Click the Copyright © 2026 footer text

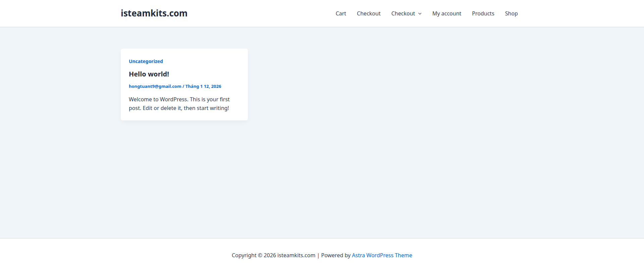coord(247,256)
